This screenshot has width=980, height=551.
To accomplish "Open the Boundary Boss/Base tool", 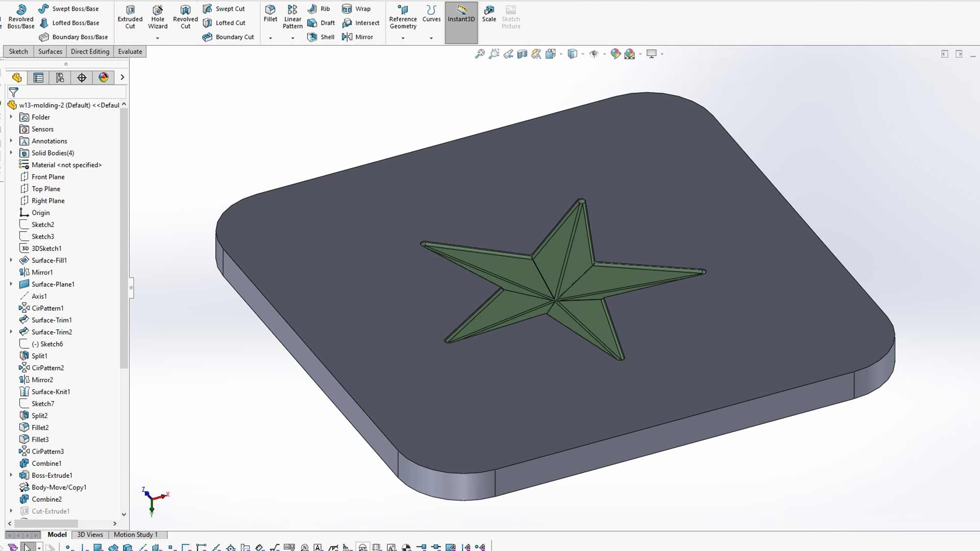I will (x=73, y=37).
